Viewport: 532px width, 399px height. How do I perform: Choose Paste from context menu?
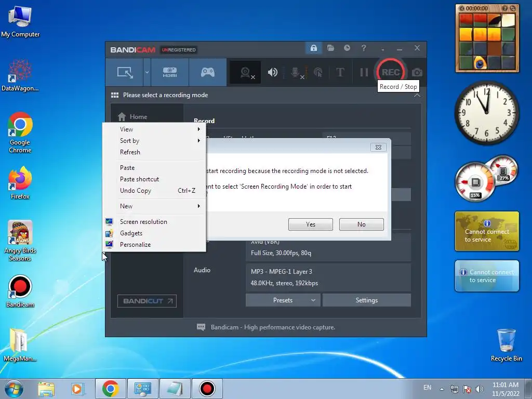154,168
